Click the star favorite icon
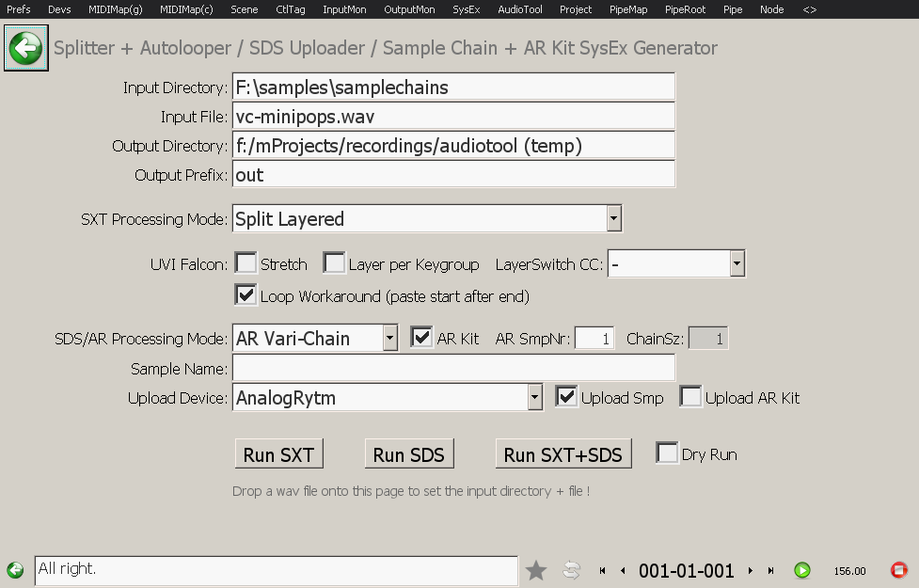 [536, 570]
